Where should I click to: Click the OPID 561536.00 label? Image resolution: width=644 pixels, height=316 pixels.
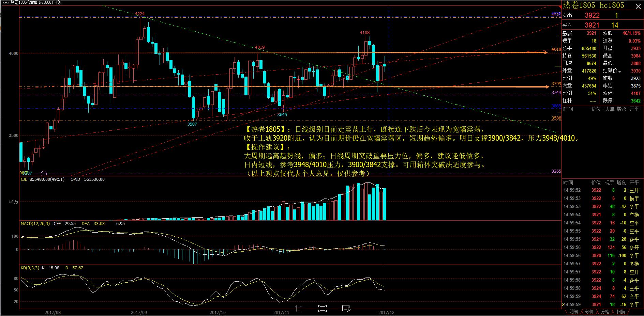click(88, 179)
